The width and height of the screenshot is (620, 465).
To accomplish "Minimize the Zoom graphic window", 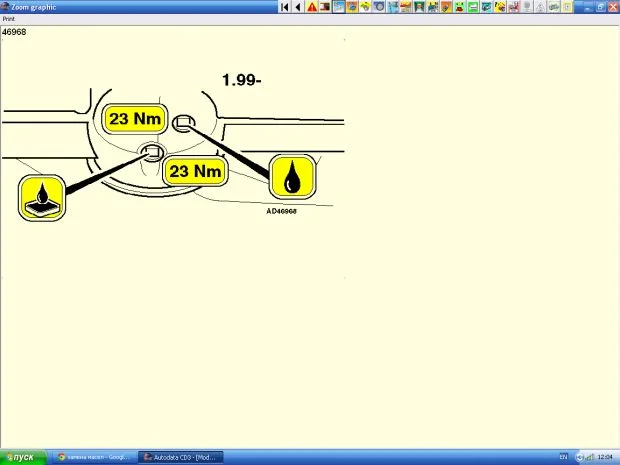I will (585, 6).
